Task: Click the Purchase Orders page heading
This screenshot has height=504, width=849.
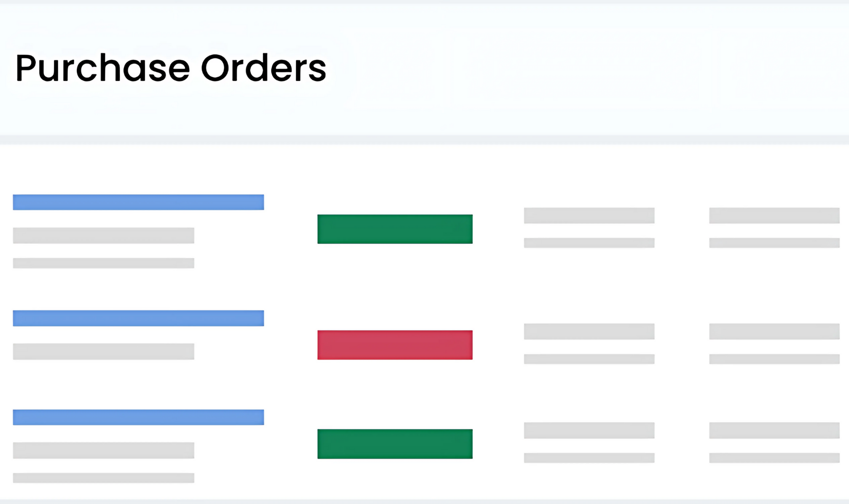Action: pos(170,68)
